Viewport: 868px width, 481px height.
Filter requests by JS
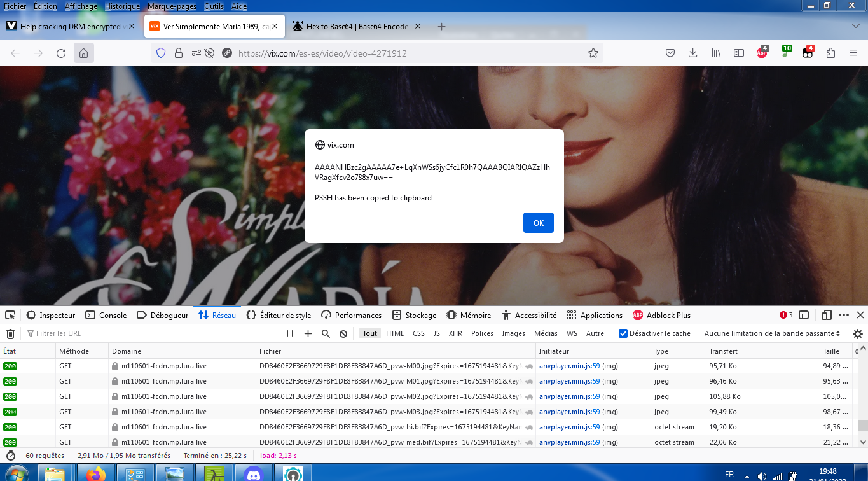tap(437, 333)
